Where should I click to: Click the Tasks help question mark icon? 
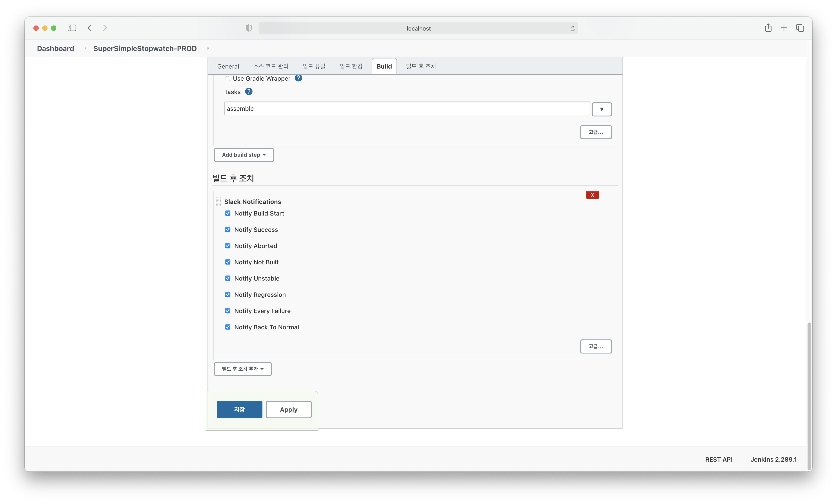click(249, 92)
